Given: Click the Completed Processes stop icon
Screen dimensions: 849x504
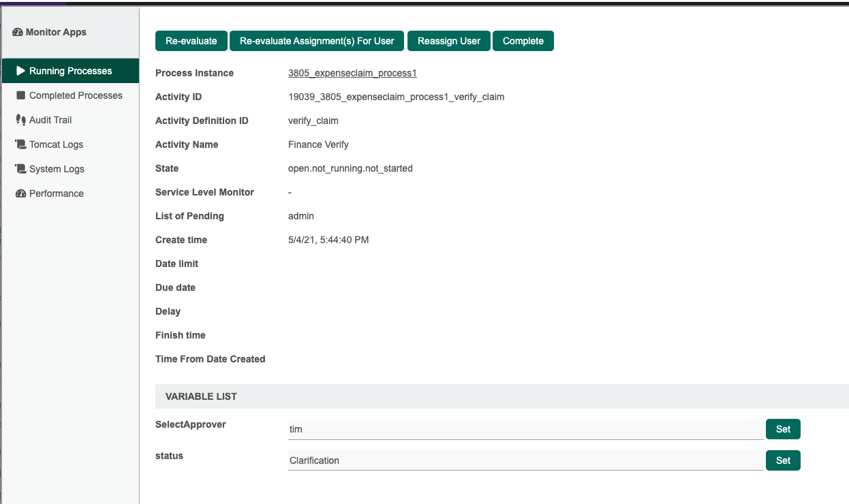Looking at the screenshot, I should click(21, 95).
